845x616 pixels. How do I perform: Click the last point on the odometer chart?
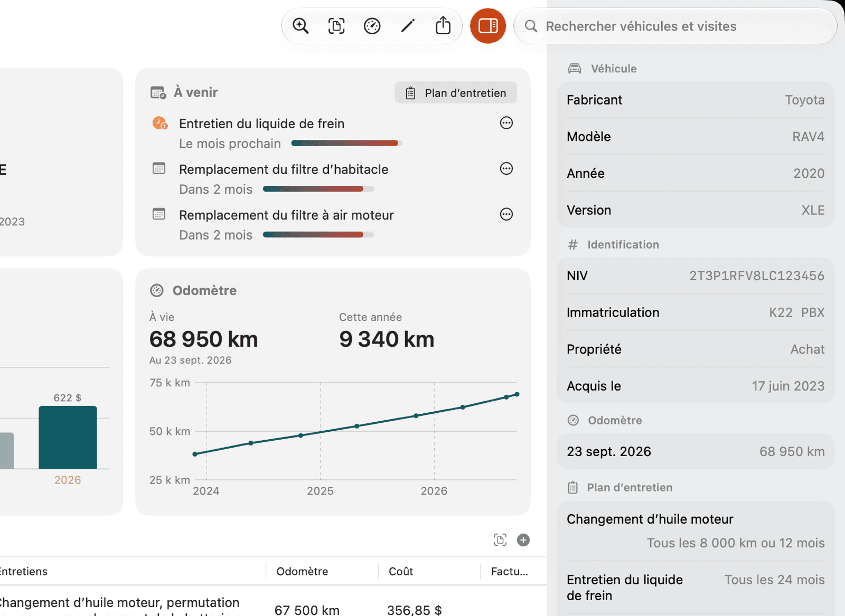point(517,394)
